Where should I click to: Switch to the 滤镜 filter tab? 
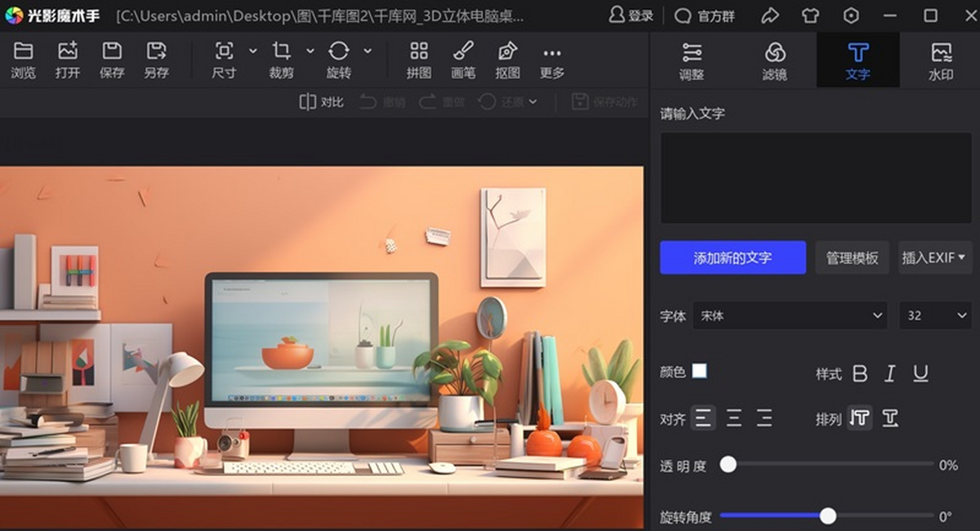776,60
